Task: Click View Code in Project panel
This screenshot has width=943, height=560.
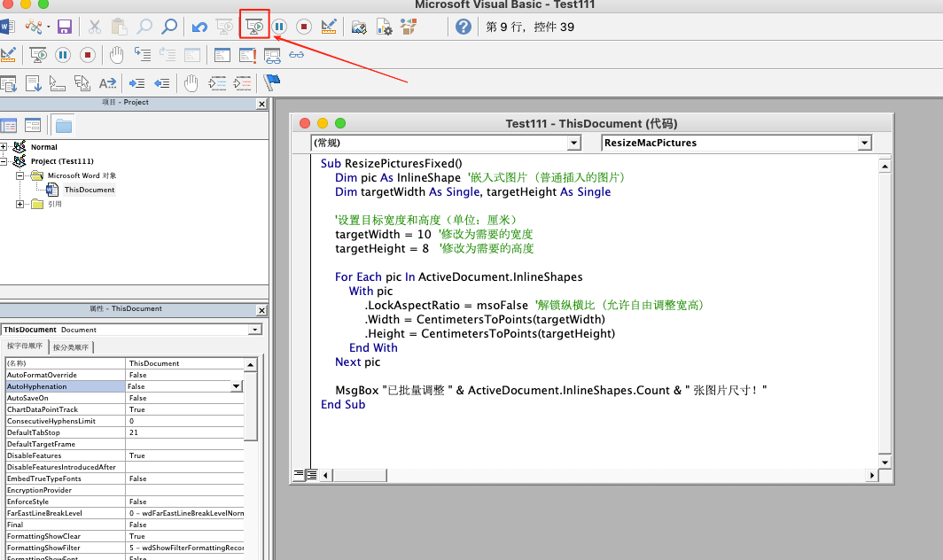Action: click(x=9, y=126)
